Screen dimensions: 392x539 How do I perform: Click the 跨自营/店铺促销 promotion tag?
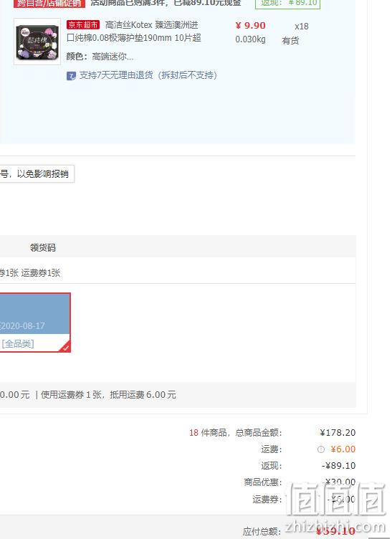click(49, 4)
